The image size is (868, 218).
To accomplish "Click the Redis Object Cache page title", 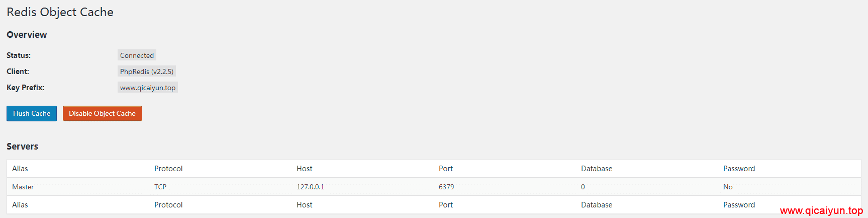I will [60, 12].
